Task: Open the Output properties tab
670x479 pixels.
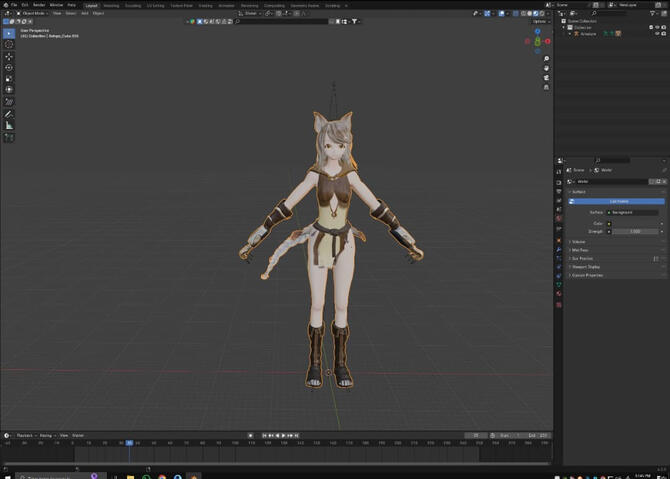Action: [559, 191]
